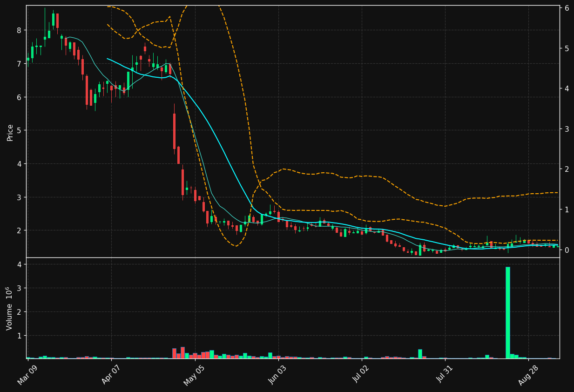Click right axis tick label 0

coord(567,250)
